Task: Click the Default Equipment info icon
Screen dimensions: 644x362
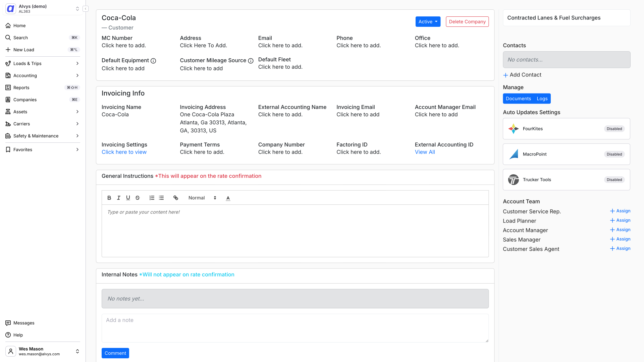Action: (153, 61)
